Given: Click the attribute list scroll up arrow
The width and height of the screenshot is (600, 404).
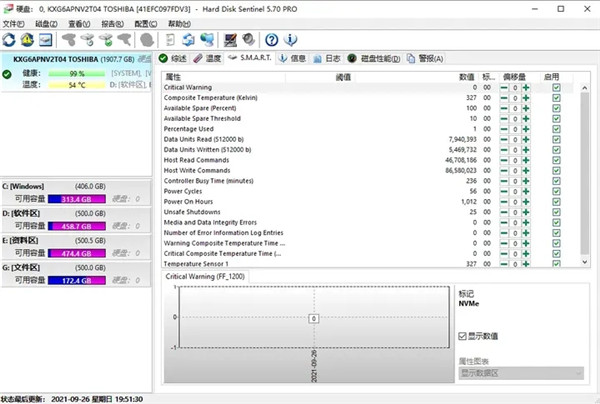Looking at the screenshot, I should (585, 88).
